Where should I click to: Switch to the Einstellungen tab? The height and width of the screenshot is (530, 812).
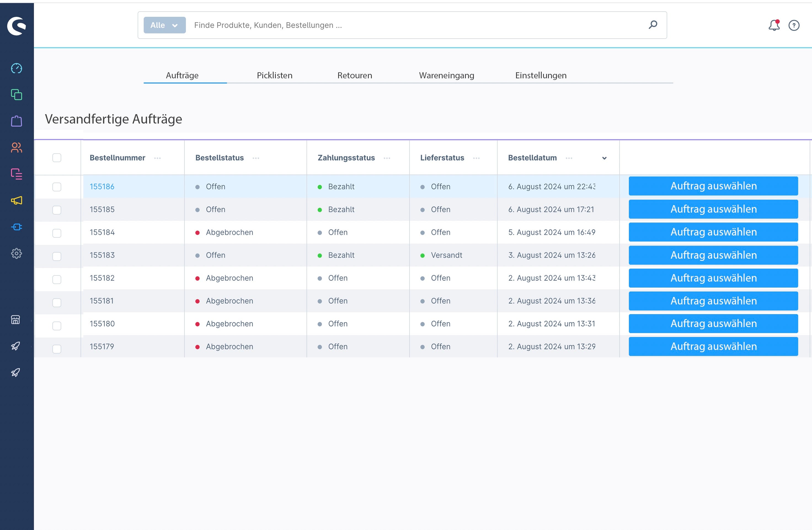point(541,75)
